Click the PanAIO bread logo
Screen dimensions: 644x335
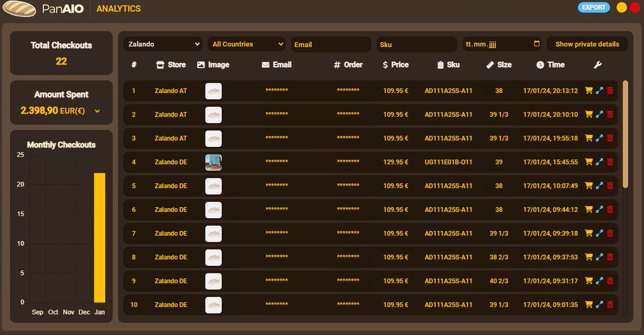click(19, 9)
